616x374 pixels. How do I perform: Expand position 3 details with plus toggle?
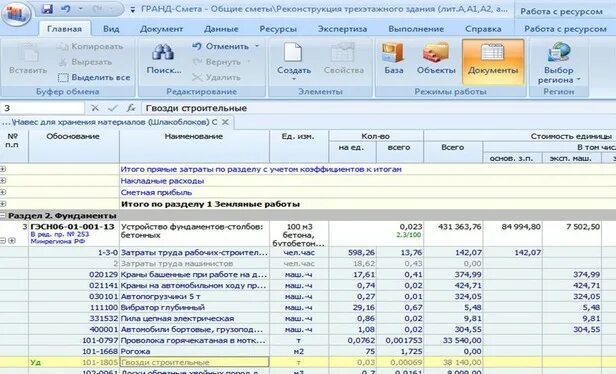pyautogui.click(x=12, y=241)
